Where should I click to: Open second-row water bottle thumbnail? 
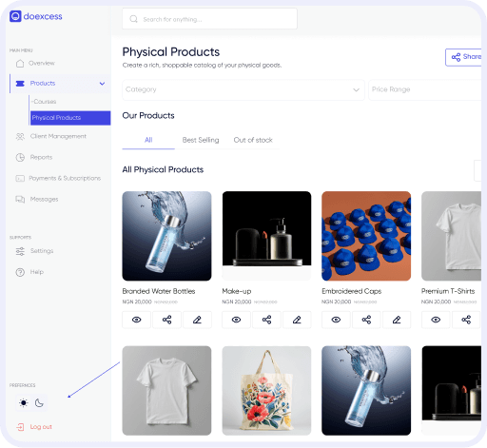click(366, 391)
